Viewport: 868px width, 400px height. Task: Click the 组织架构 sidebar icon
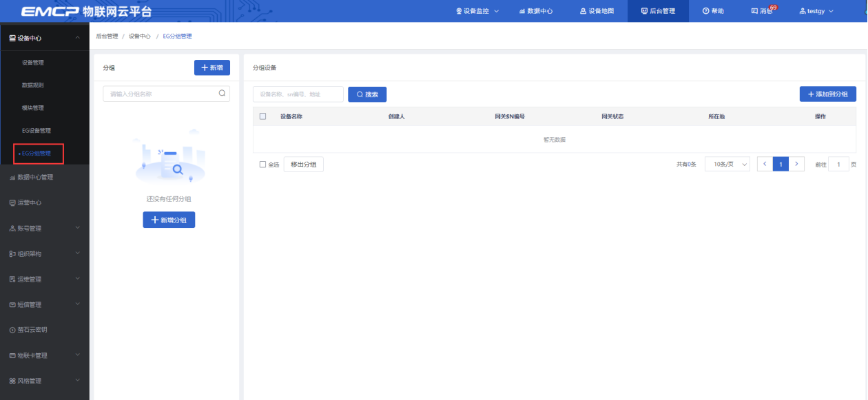(12, 253)
